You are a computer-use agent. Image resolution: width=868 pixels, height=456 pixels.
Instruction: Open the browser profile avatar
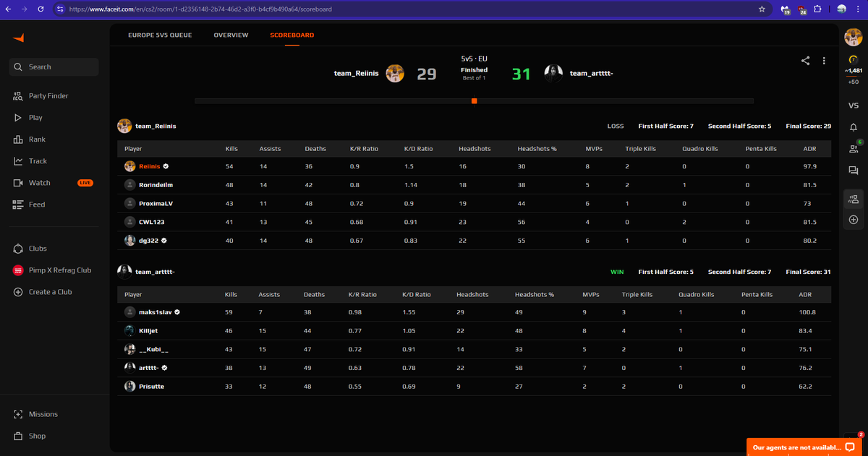pos(841,9)
